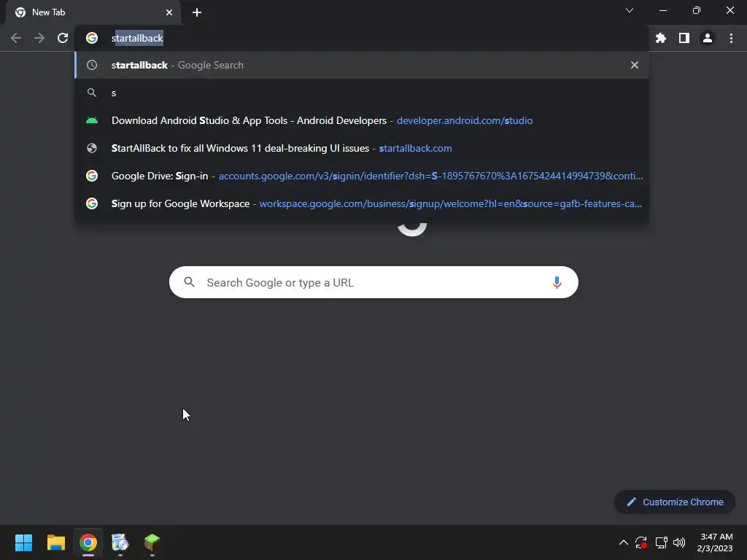
Task: Open the disc installer taskbar icon
Action: (120, 542)
